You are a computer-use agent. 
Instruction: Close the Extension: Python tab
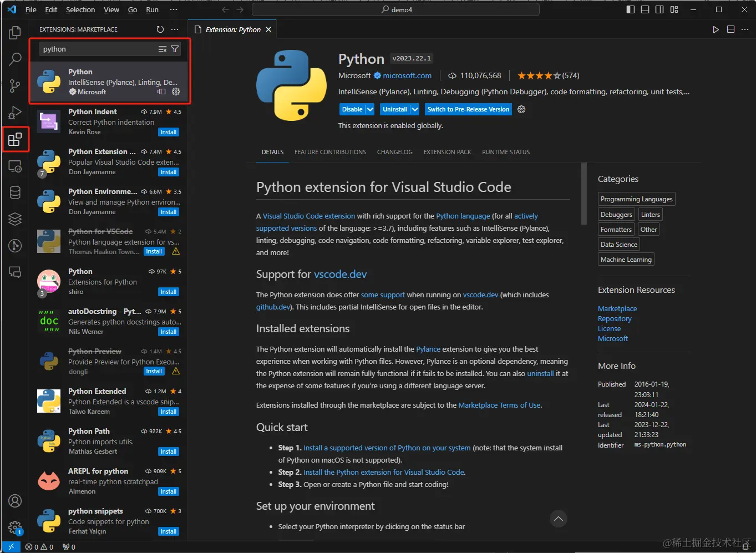coord(268,29)
